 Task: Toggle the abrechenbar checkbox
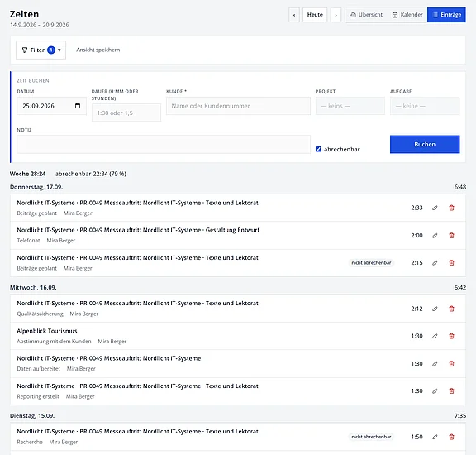pos(318,149)
